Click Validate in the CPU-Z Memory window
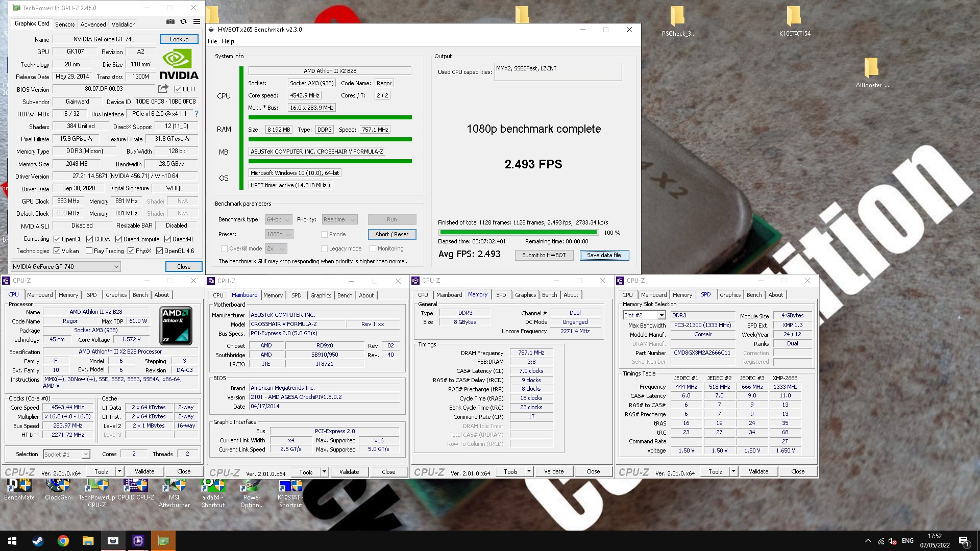The width and height of the screenshot is (980, 551). coord(553,472)
